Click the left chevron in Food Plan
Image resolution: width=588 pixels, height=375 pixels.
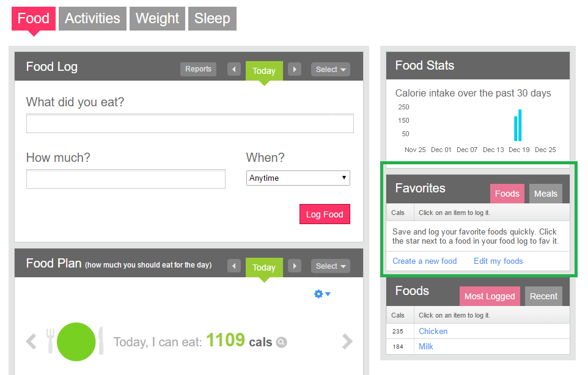31,341
